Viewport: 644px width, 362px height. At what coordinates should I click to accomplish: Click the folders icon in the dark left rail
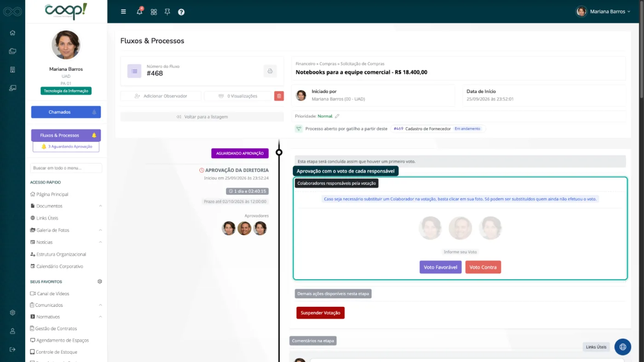(x=12, y=51)
